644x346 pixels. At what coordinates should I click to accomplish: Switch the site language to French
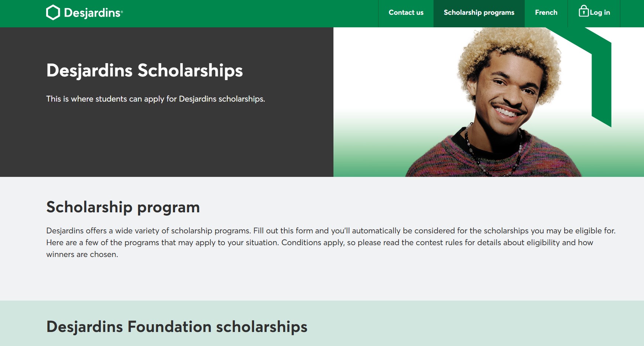(546, 13)
